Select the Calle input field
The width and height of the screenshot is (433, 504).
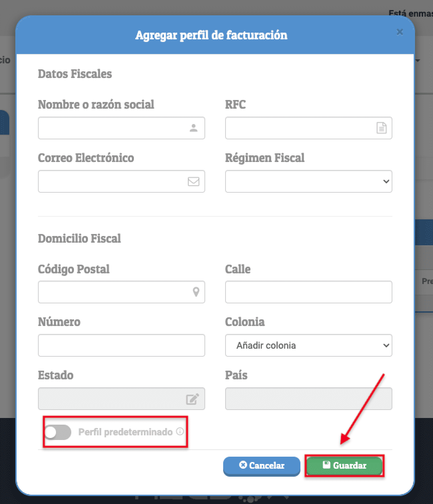pos(308,292)
